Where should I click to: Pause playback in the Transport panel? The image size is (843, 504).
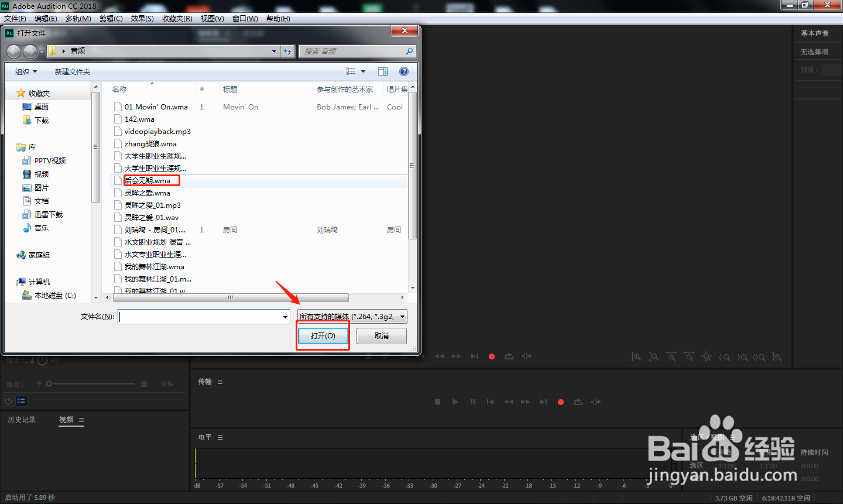click(x=473, y=402)
